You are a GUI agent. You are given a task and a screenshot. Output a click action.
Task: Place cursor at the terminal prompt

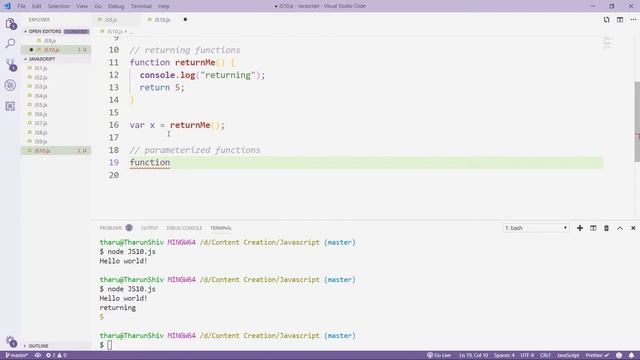109,345
